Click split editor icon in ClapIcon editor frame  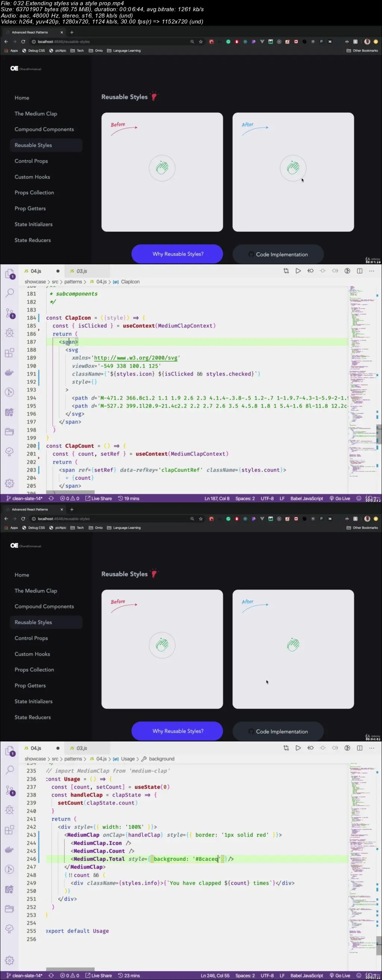coord(360,271)
